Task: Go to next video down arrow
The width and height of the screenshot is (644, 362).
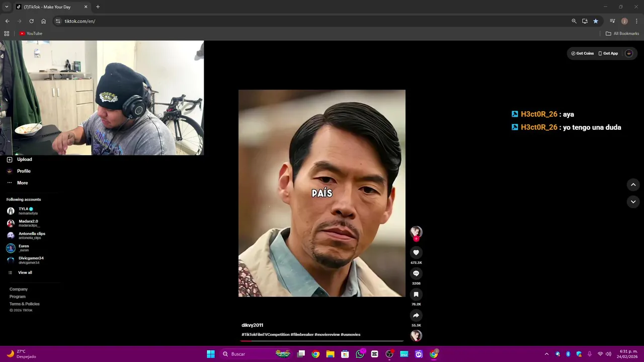Action: pyautogui.click(x=633, y=202)
